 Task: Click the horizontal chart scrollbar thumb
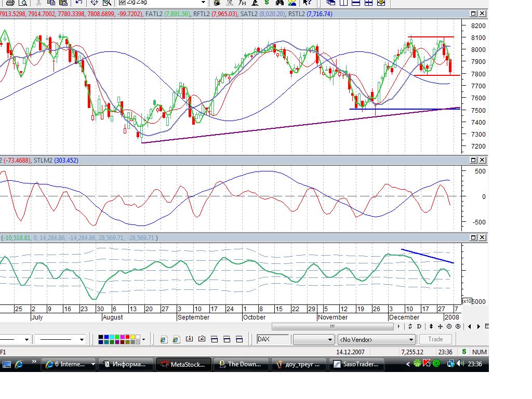pyautogui.click(x=332, y=326)
